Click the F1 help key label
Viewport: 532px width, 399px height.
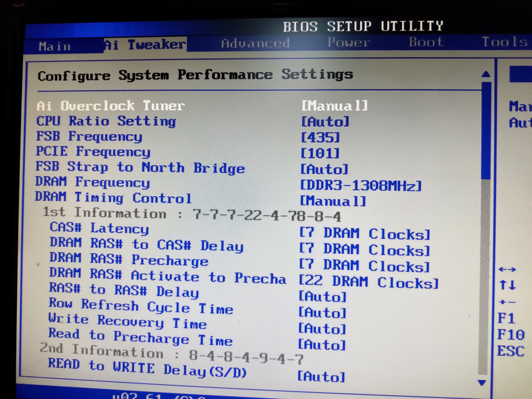click(506, 318)
